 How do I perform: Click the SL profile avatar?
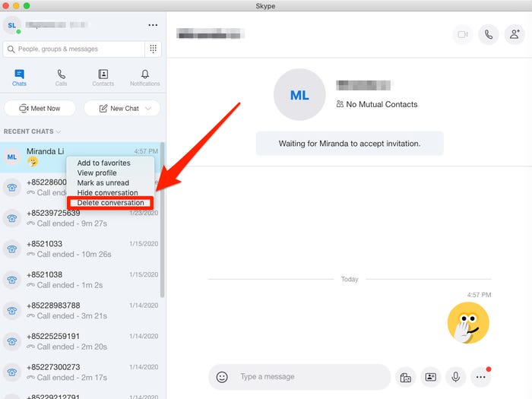pos(12,25)
